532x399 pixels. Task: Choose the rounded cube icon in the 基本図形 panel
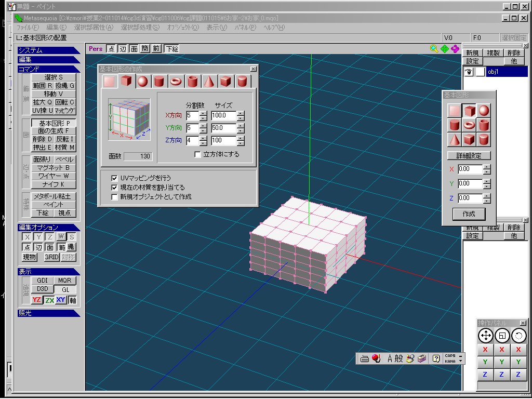469,139
